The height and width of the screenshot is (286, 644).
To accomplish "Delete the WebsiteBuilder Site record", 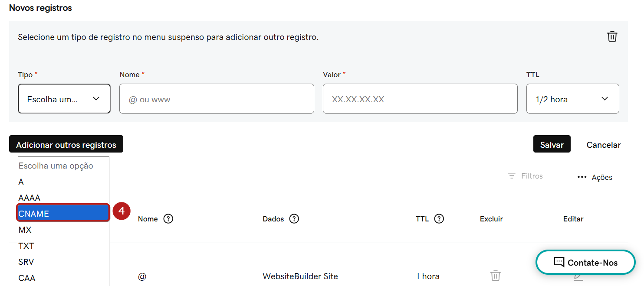I will [x=496, y=276].
